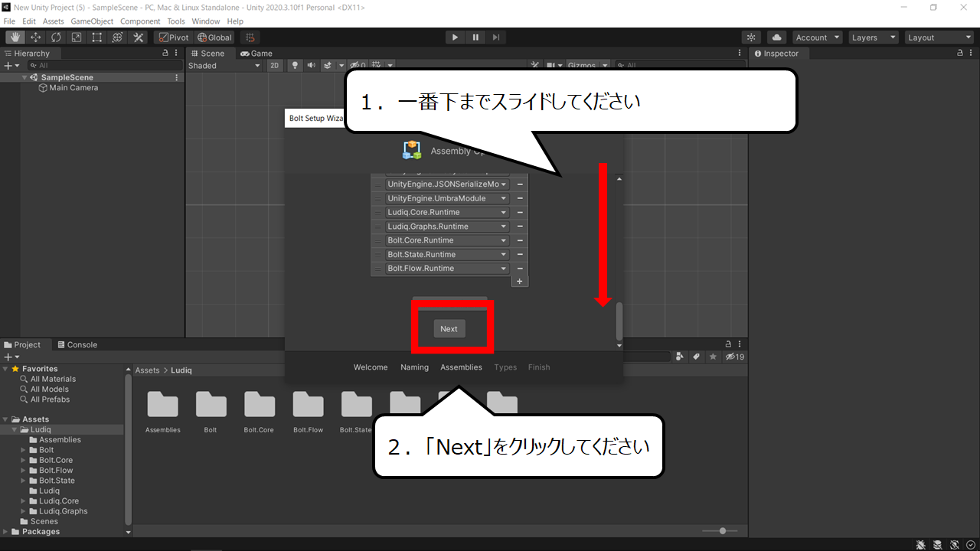Image resolution: width=980 pixels, height=551 pixels.
Task: Open Gizmos dropdown in Scene view
Action: (588, 66)
